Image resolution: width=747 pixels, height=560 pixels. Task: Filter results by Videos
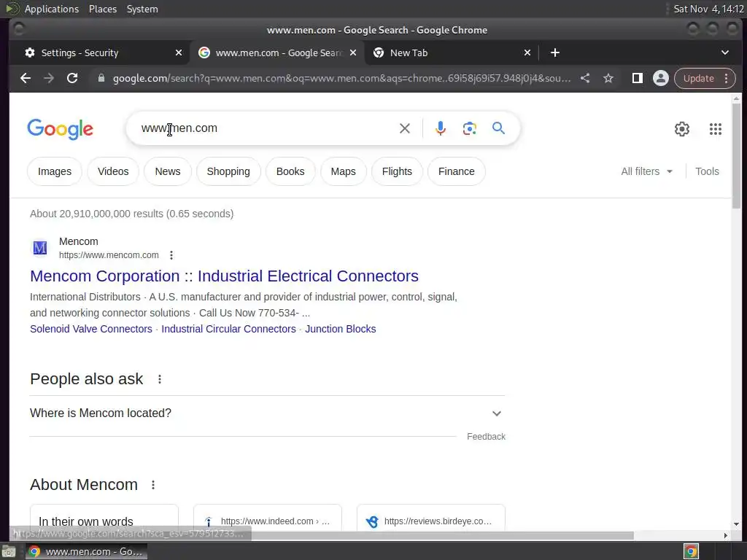[x=113, y=171]
